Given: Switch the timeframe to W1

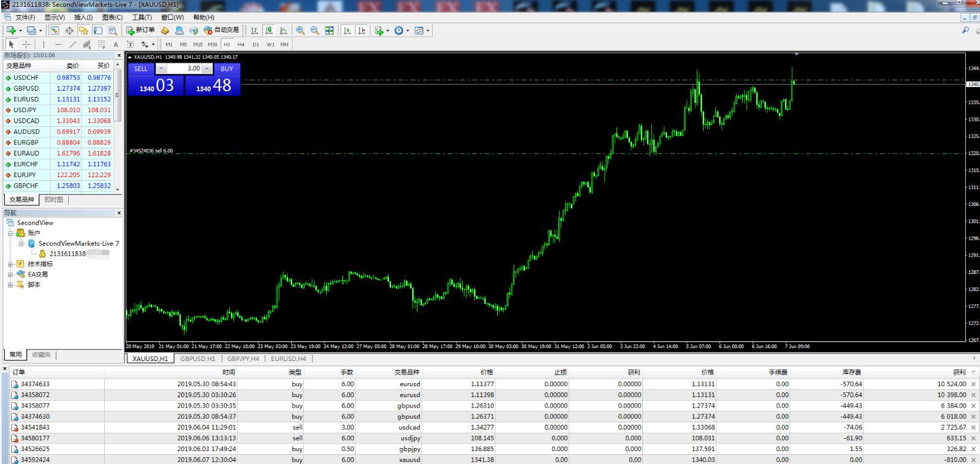Looking at the screenshot, I should 270,44.
